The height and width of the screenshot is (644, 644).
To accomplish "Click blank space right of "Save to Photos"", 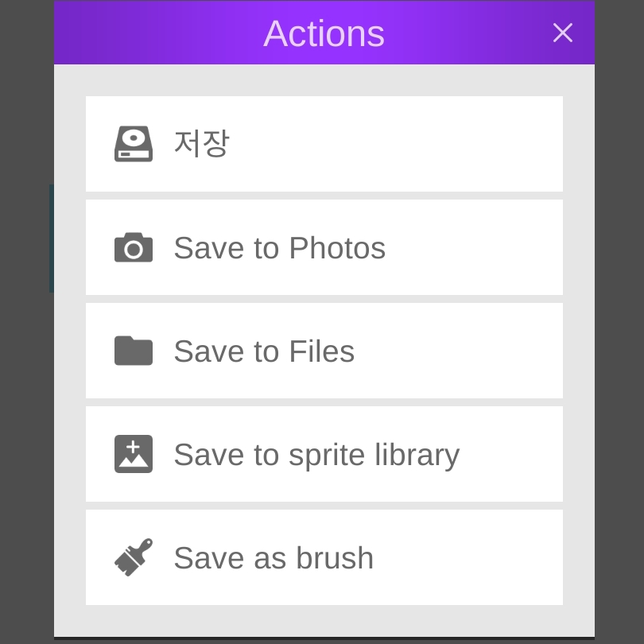I will click(477, 248).
